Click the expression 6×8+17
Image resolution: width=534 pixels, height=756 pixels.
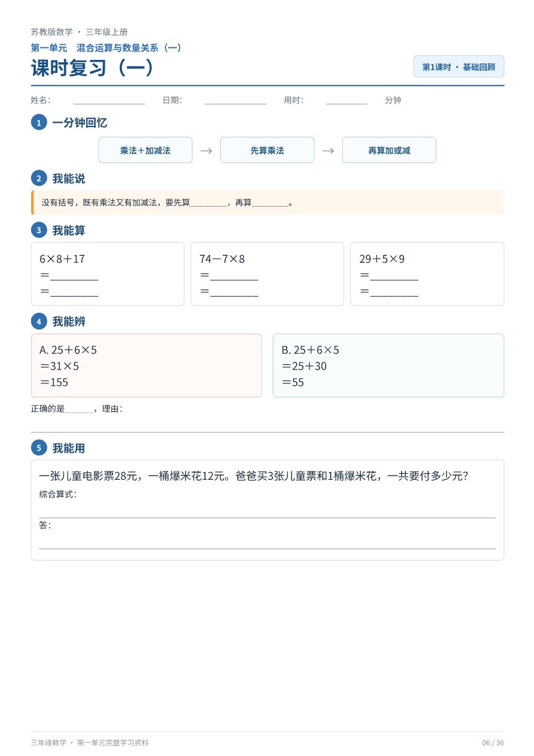point(62,259)
